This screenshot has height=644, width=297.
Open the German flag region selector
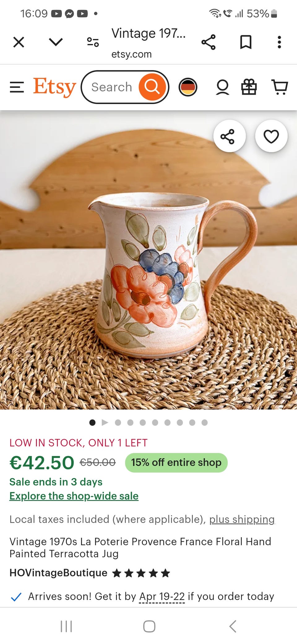(188, 87)
